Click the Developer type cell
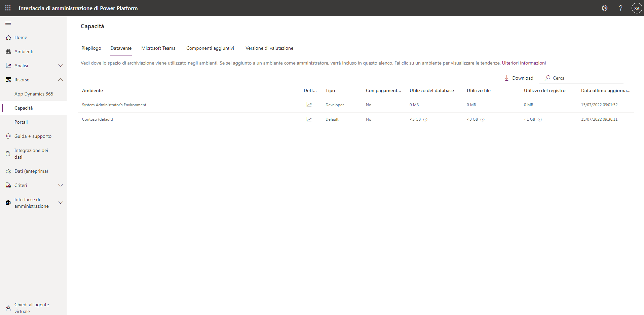Screen dimensions: 644x315 [335, 105]
